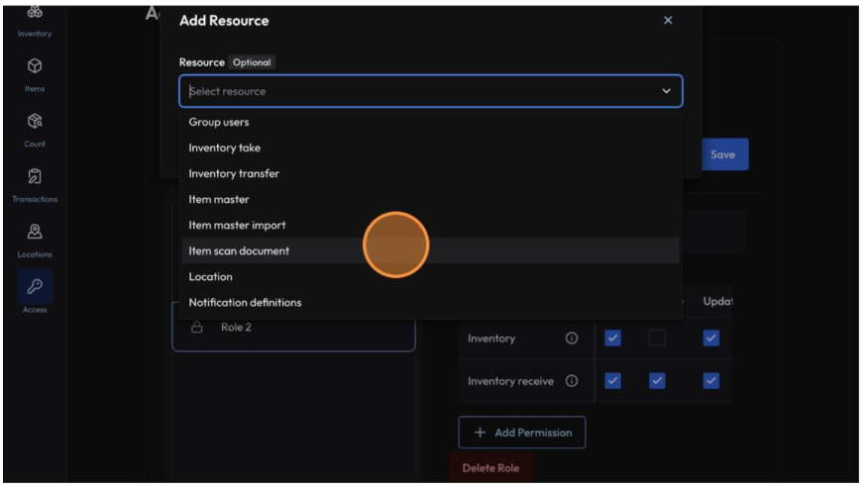This screenshot has width=868, height=488.
Task: Uncheck first Inventory permission checkbox
Action: click(612, 339)
